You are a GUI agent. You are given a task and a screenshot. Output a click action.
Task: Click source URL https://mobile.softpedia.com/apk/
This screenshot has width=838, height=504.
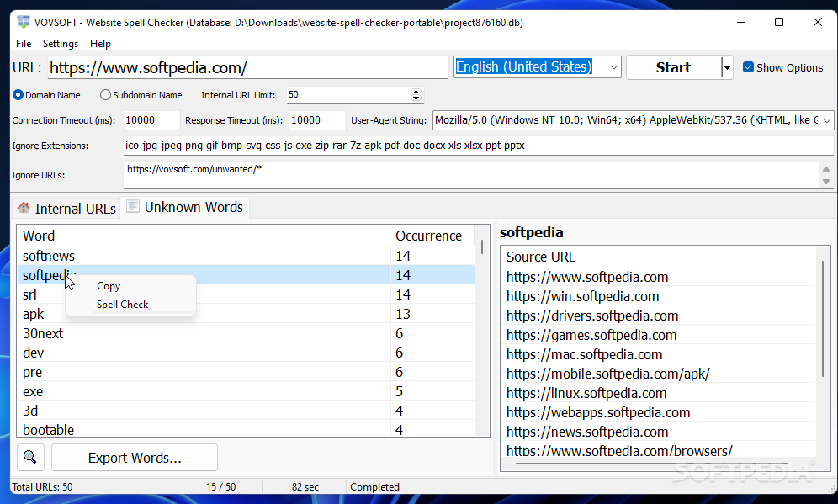[607, 374]
